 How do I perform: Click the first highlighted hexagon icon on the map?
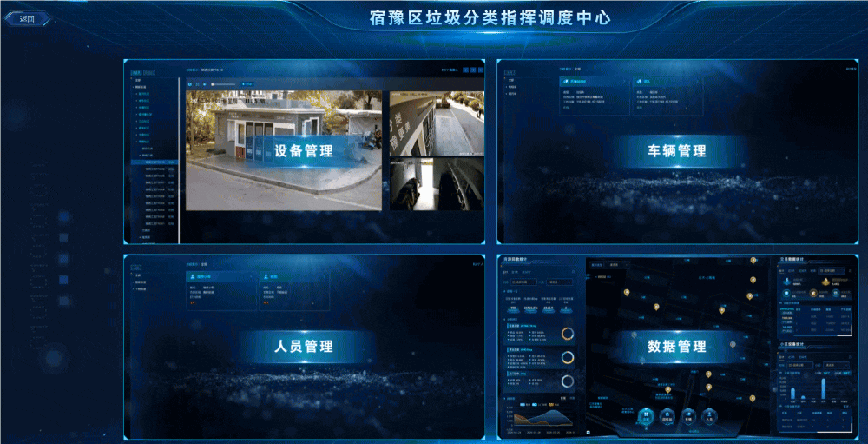coord(644,418)
